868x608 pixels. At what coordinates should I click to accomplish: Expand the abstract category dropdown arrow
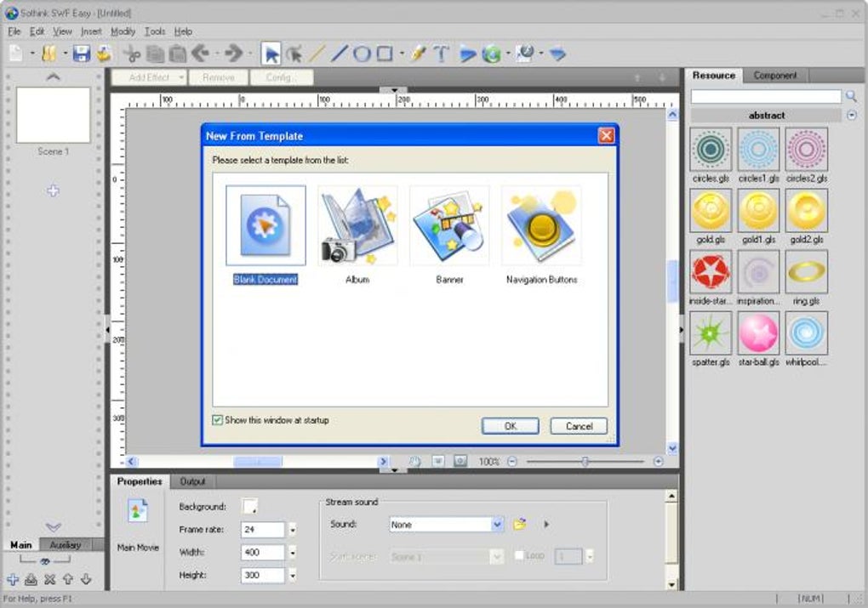click(x=852, y=115)
